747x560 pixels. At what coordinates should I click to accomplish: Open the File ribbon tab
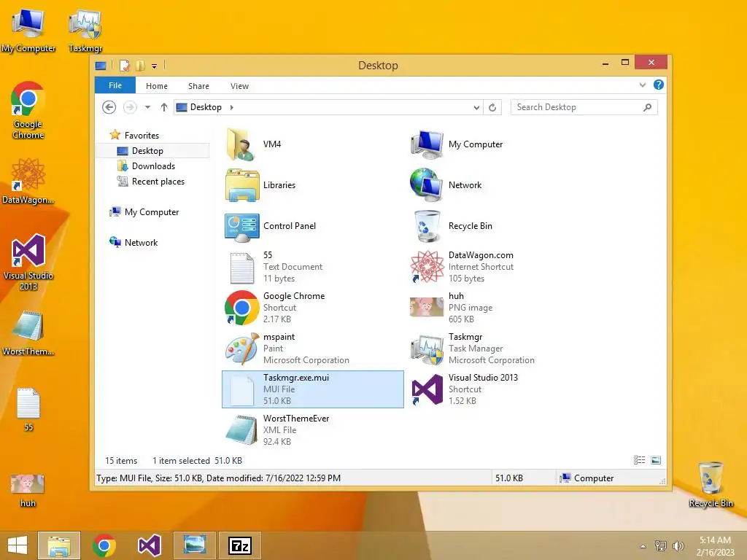point(115,85)
